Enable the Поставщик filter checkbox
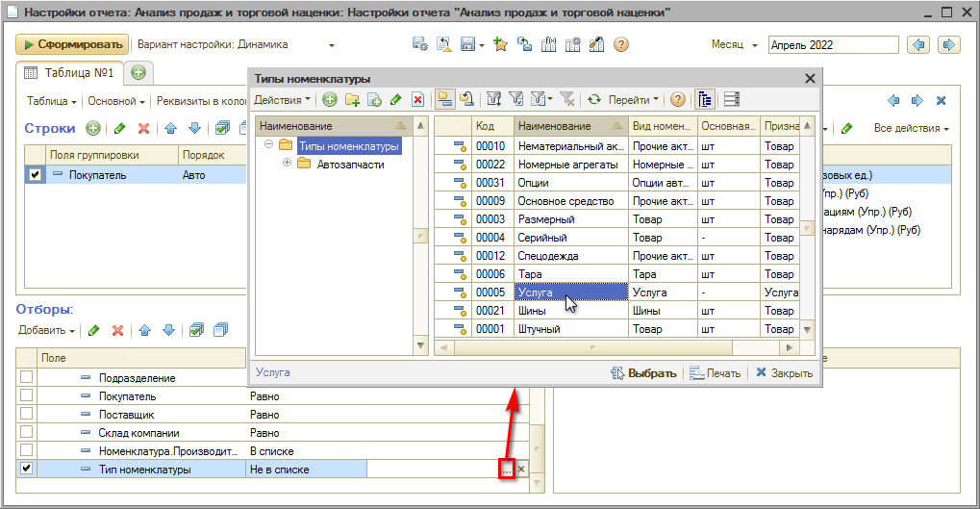 pos(27,415)
